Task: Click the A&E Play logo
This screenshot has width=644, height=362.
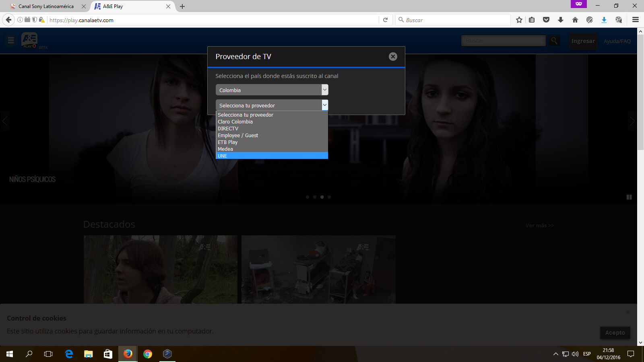Action: [29, 40]
